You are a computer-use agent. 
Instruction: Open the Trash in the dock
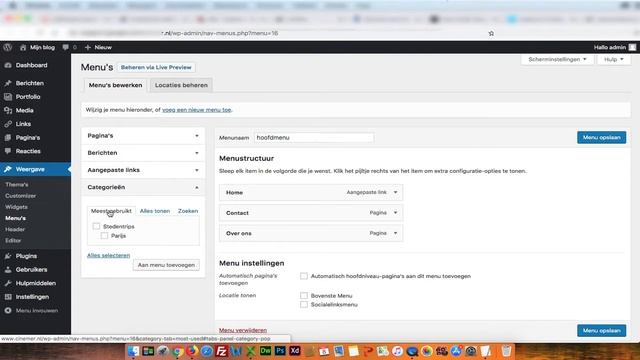506,351
